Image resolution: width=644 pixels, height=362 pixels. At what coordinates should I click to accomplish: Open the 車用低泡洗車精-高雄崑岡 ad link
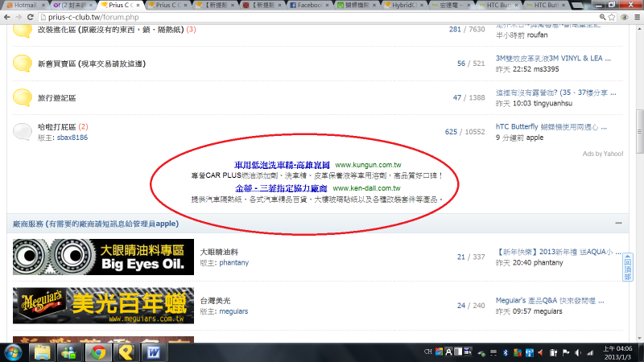coord(283,165)
